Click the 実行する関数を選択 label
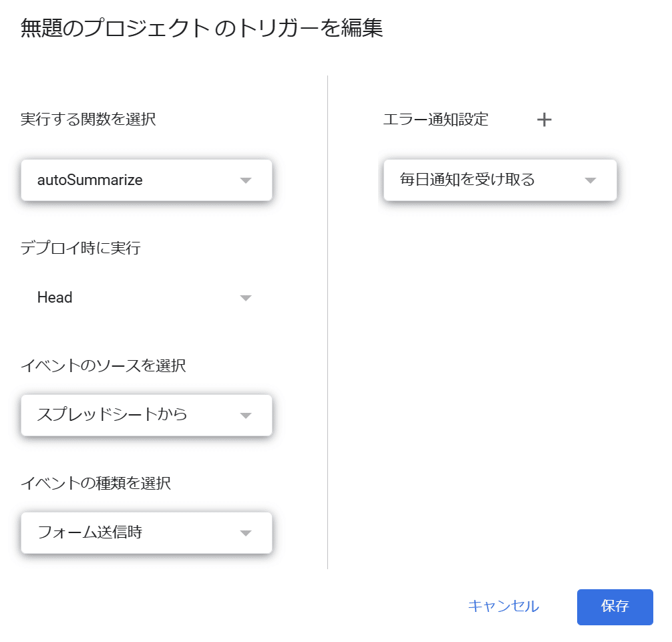The width and height of the screenshot is (672, 642). click(88, 120)
